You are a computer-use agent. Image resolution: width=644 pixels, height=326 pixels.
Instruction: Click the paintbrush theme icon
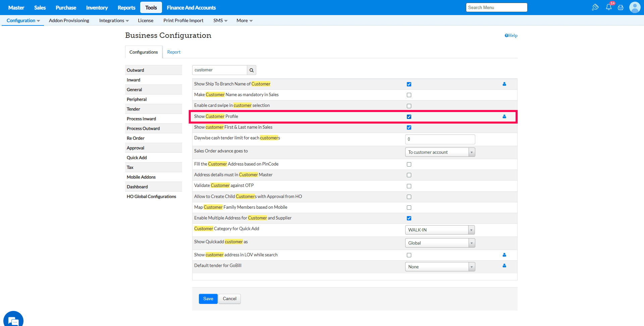pyautogui.click(x=595, y=7)
